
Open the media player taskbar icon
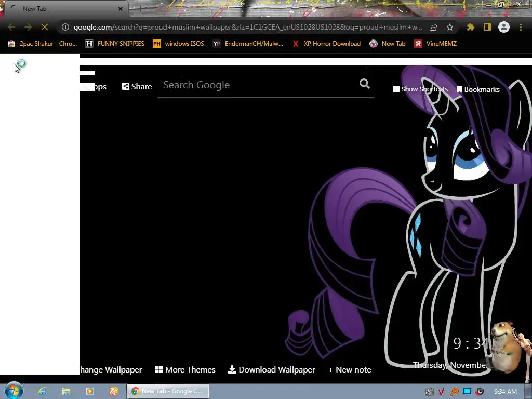click(x=90, y=391)
